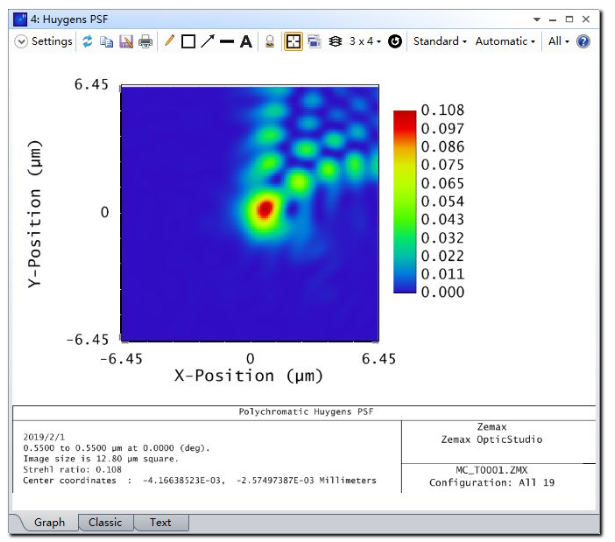Select the line drawing tool
The height and width of the screenshot is (542, 615).
pos(226,42)
